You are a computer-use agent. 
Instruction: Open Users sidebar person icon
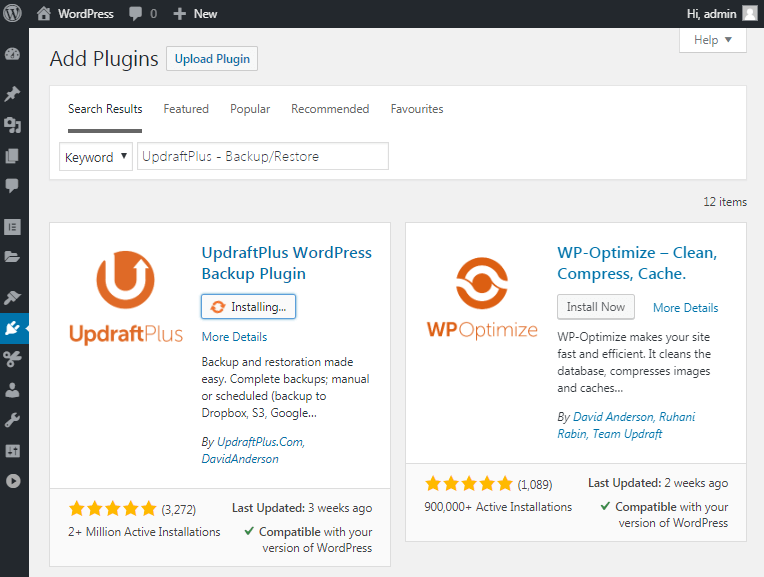tap(12, 390)
